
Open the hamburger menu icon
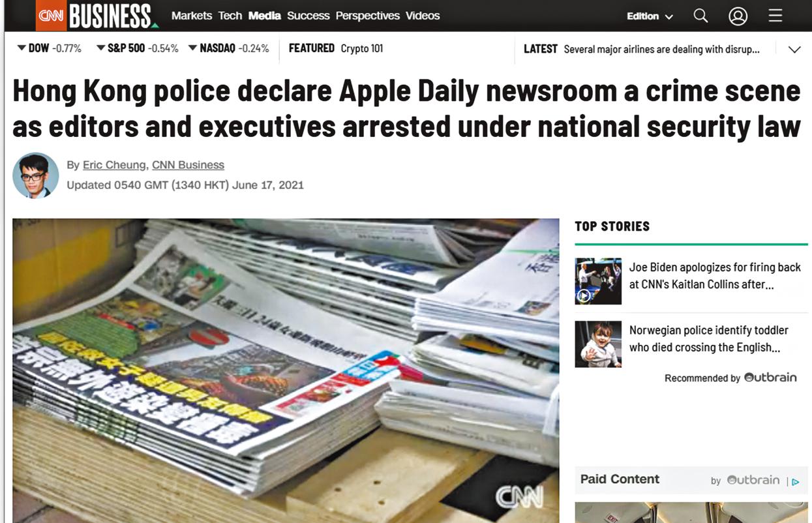(x=775, y=15)
